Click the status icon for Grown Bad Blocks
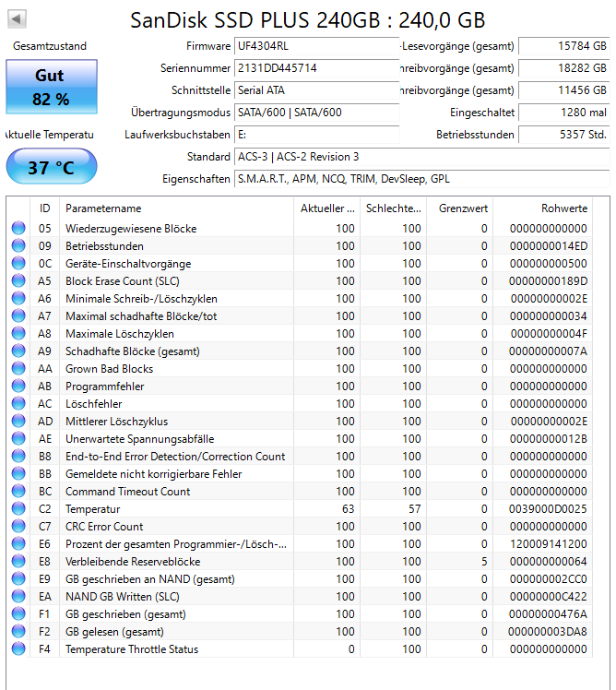This screenshot has height=690, width=616. pyautogui.click(x=18, y=368)
